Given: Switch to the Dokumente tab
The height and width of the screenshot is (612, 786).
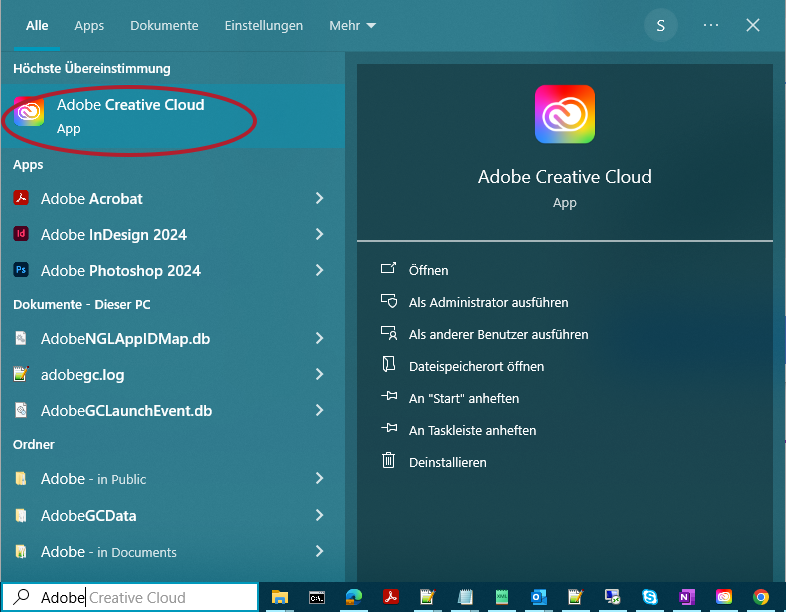Looking at the screenshot, I should point(164,26).
